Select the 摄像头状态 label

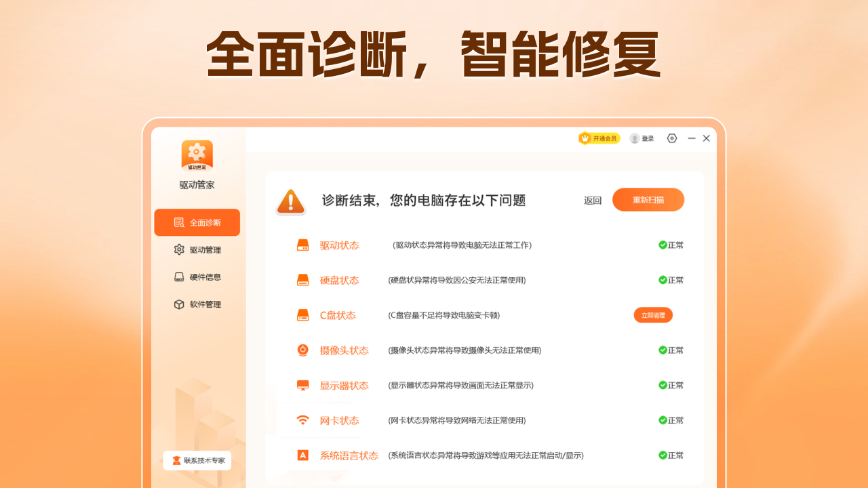pos(344,350)
